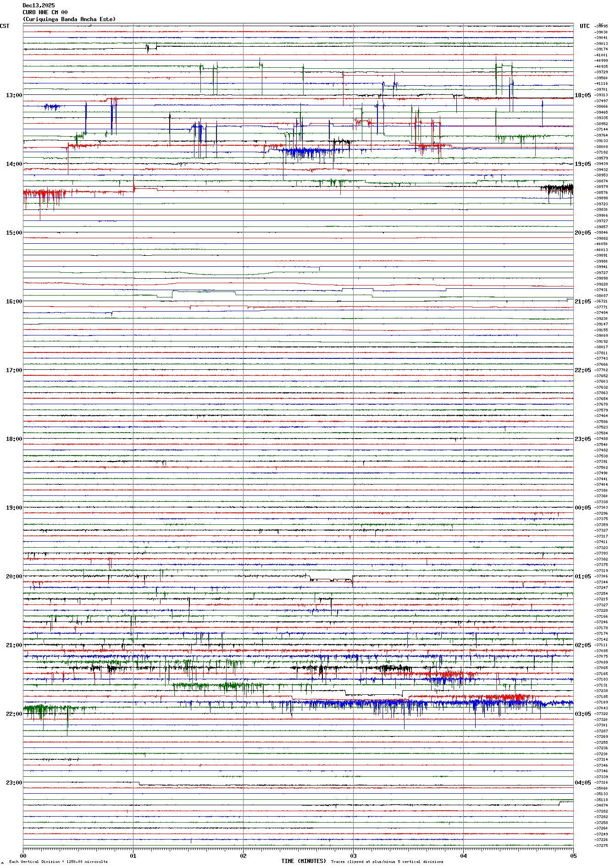
Task: Click the 00 minute tick on x-axis
Action: 23,856
